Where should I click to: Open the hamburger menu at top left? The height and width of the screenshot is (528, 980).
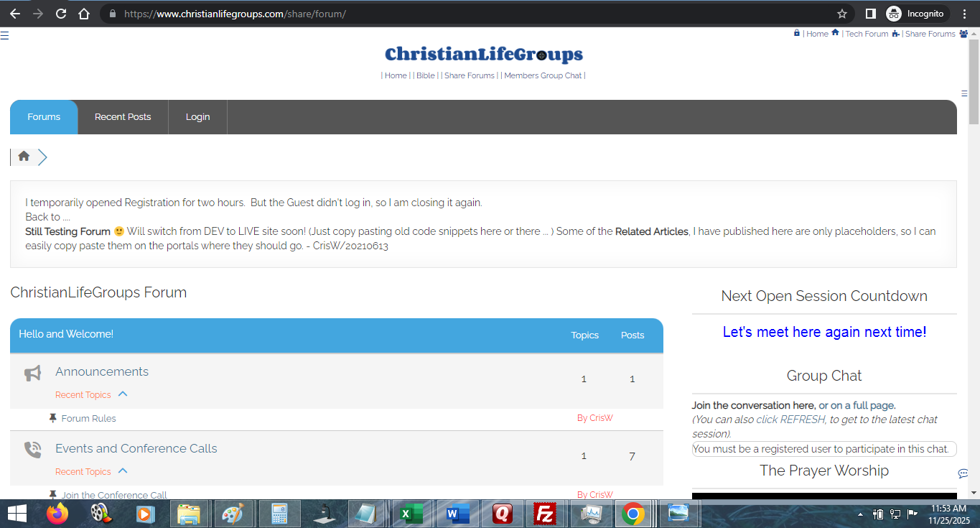[x=4, y=35]
